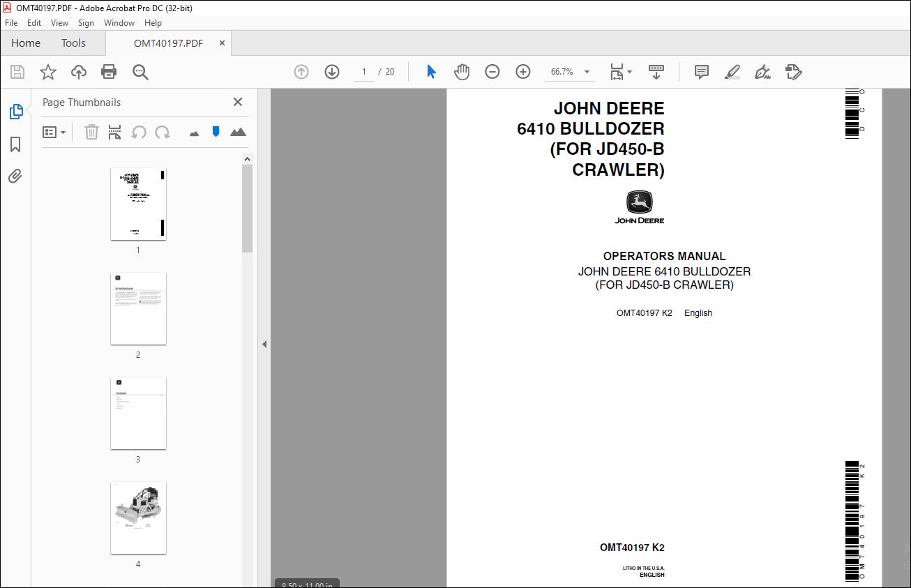Select the page 3 thumbnail
The image size is (911, 588).
coord(138,414)
